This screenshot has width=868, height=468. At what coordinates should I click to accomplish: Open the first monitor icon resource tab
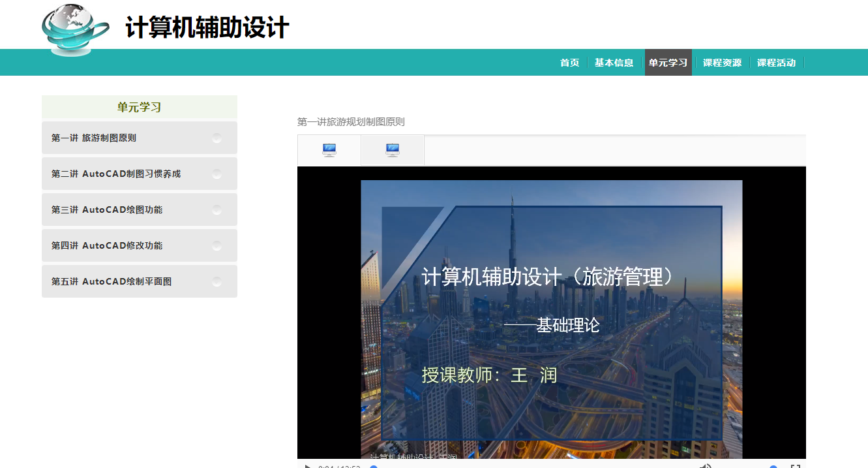pos(329,150)
